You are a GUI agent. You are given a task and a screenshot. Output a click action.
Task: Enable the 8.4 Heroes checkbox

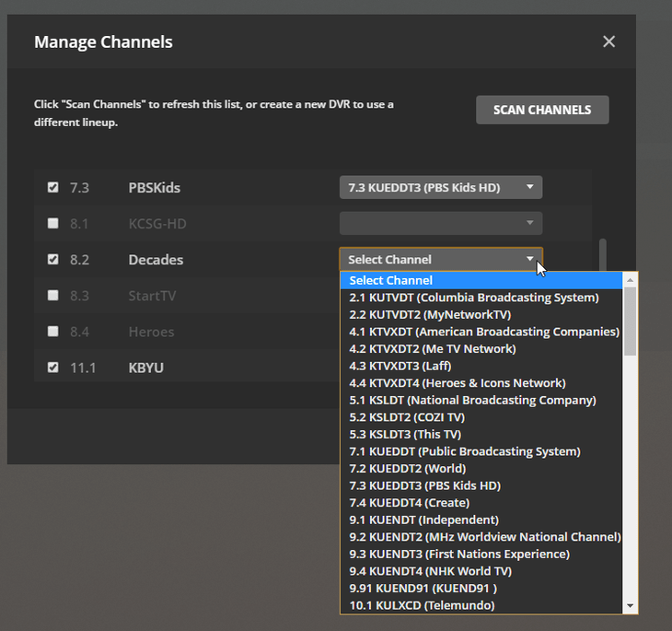tap(52, 332)
